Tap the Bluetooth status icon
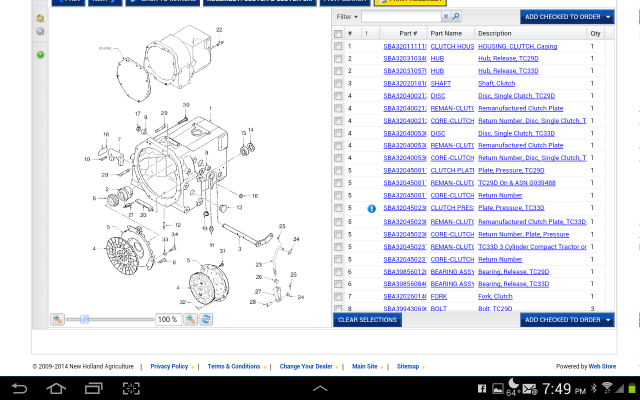The image size is (640, 400). pos(594,389)
